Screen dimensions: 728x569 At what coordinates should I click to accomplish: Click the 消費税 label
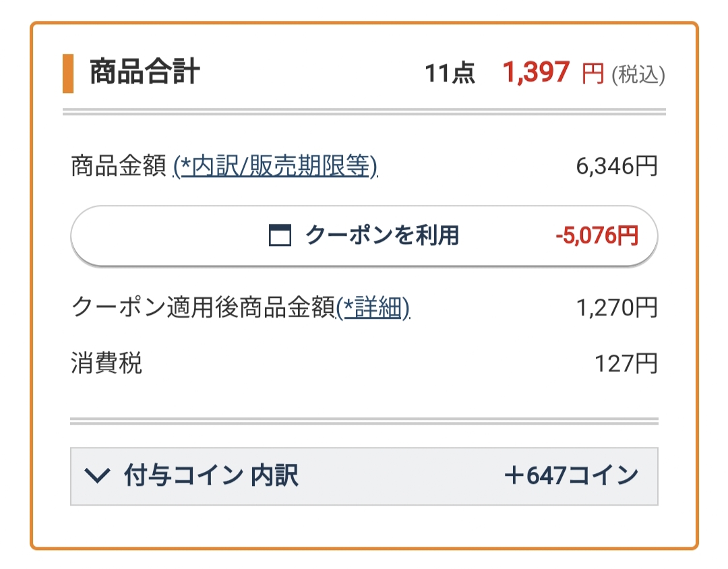[x=107, y=363]
